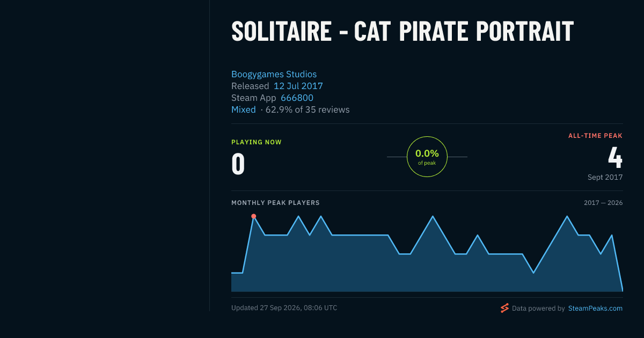The image size is (644, 338).
Task: Click the 62.9% of 35 reviews text
Action: (x=308, y=110)
